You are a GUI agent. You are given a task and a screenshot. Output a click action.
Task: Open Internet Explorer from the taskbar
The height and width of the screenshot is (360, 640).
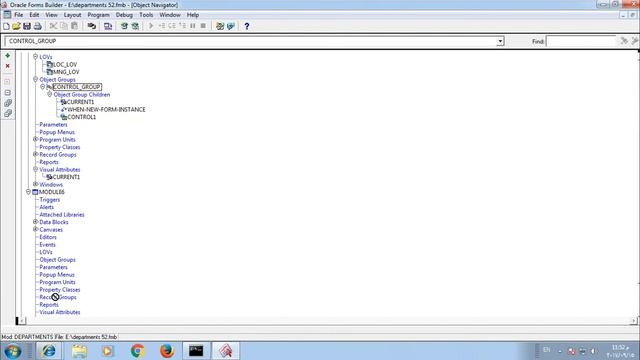pyautogui.click(x=49, y=351)
